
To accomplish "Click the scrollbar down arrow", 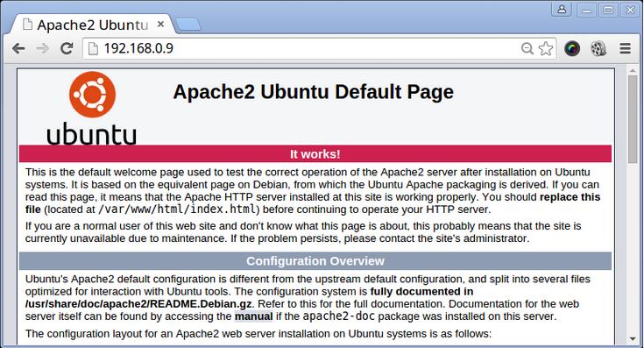I will pyautogui.click(x=633, y=339).
